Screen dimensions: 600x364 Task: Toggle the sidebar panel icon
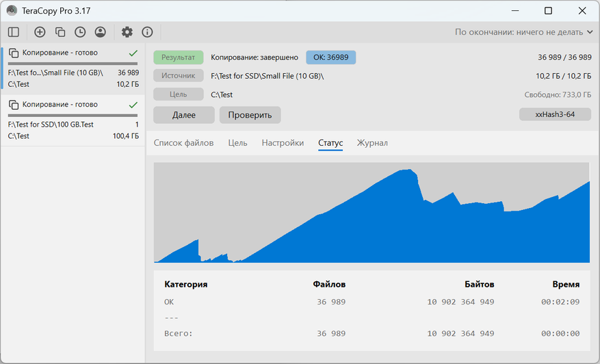tap(14, 32)
